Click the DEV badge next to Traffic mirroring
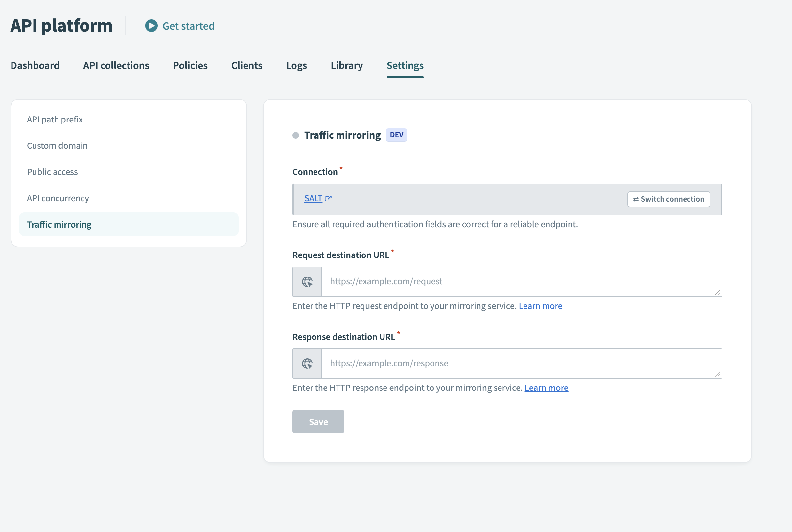Screen dimensions: 792x532 [x=396, y=135]
